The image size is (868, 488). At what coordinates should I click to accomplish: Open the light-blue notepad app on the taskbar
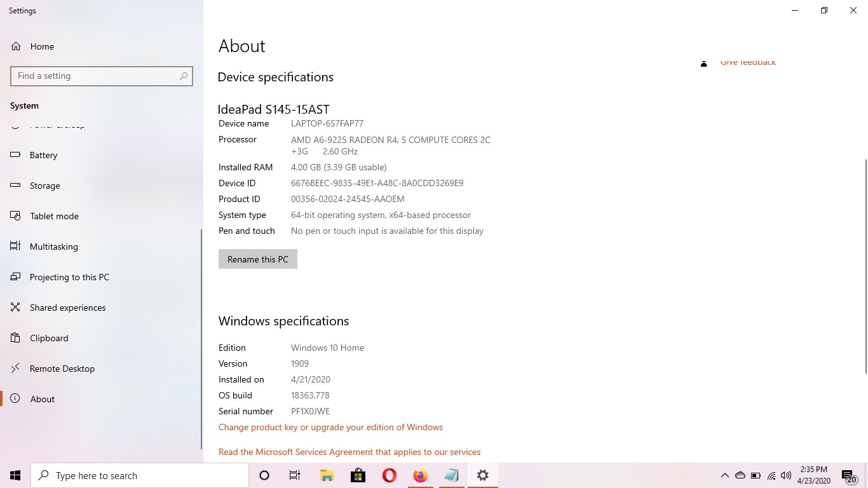(x=451, y=475)
